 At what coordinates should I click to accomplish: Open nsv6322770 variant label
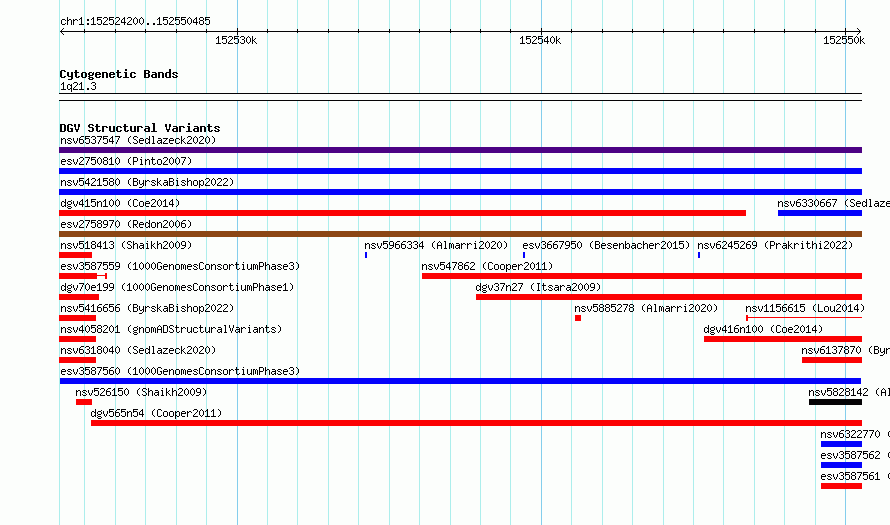pyautogui.click(x=855, y=434)
